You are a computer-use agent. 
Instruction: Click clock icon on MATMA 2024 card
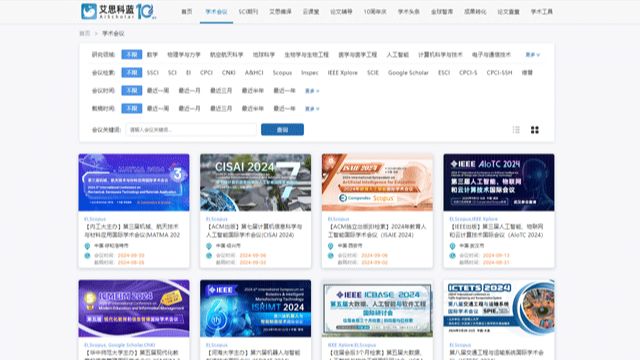87,256
